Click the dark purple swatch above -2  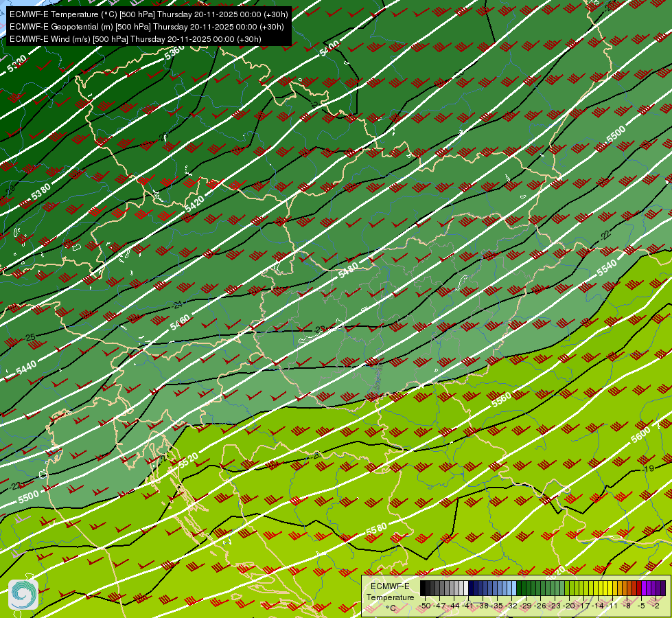(x=663, y=588)
